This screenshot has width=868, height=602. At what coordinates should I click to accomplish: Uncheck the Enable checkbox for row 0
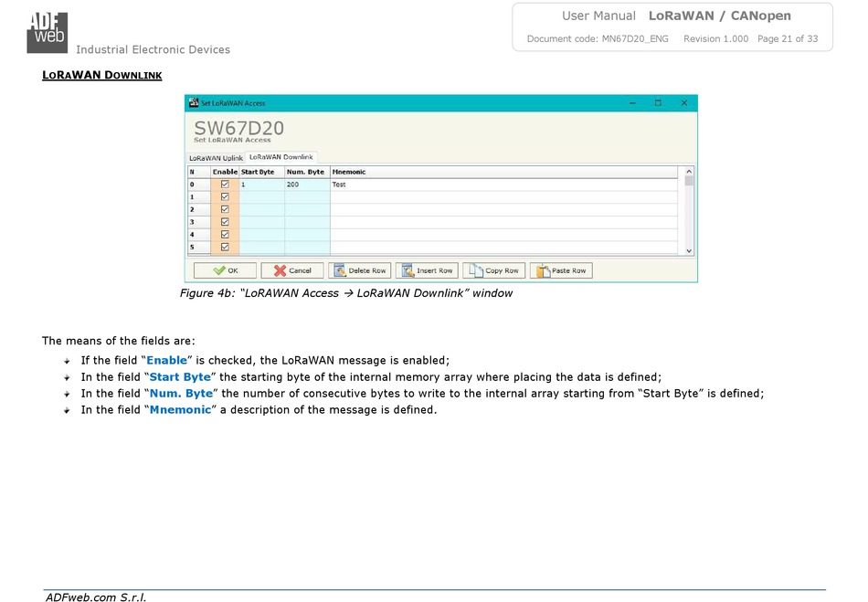(x=225, y=185)
